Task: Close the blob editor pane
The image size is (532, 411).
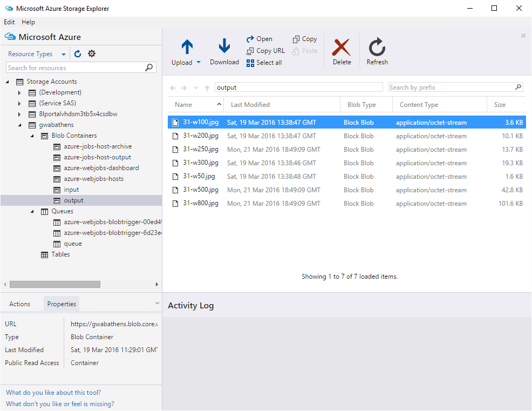Action: coord(523,36)
